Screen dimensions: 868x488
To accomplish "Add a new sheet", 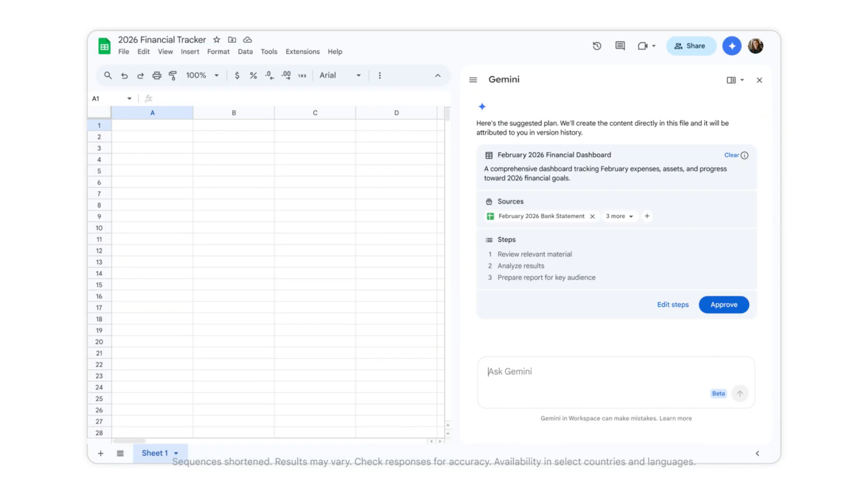I will 100,453.
